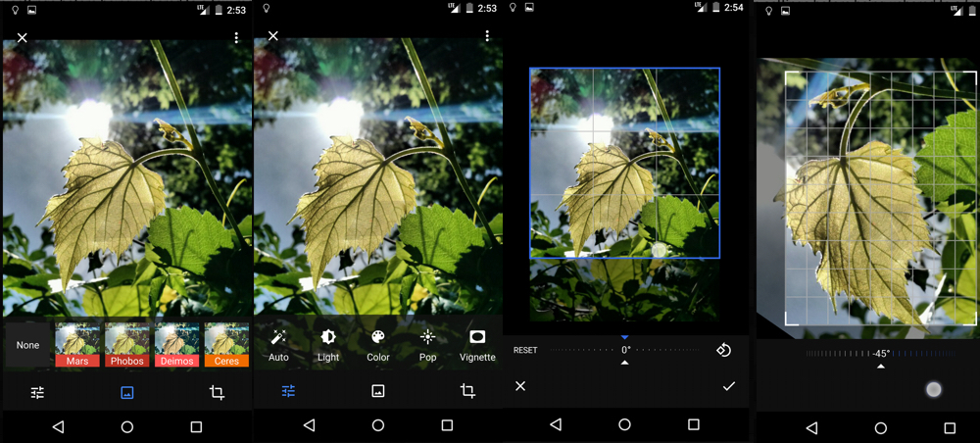The width and height of the screenshot is (980, 443).
Task: Tap Recents button in the fourth screen
Action: 950,428
